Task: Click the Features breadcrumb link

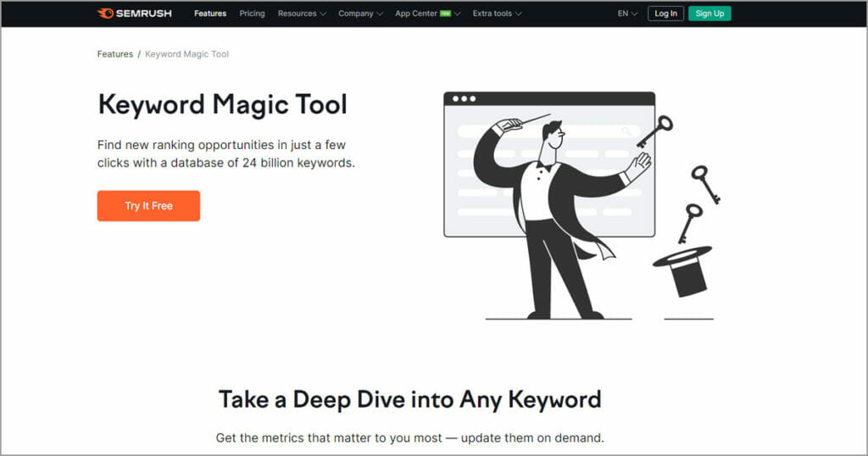Action: pyautogui.click(x=115, y=53)
